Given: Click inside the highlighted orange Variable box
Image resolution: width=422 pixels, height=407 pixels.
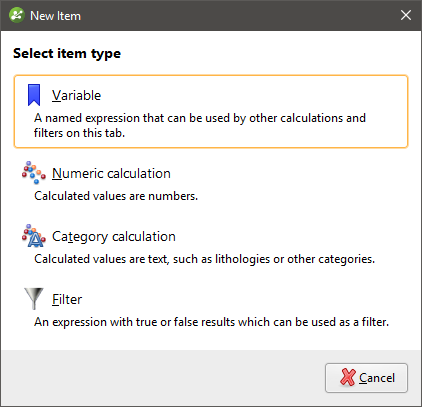Looking at the screenshot, I should pyautogui.click(x=211, y=111).
